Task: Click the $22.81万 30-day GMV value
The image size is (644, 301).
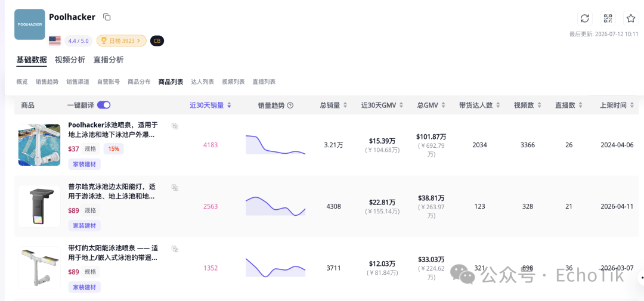Action: click(x=382, y=202)
